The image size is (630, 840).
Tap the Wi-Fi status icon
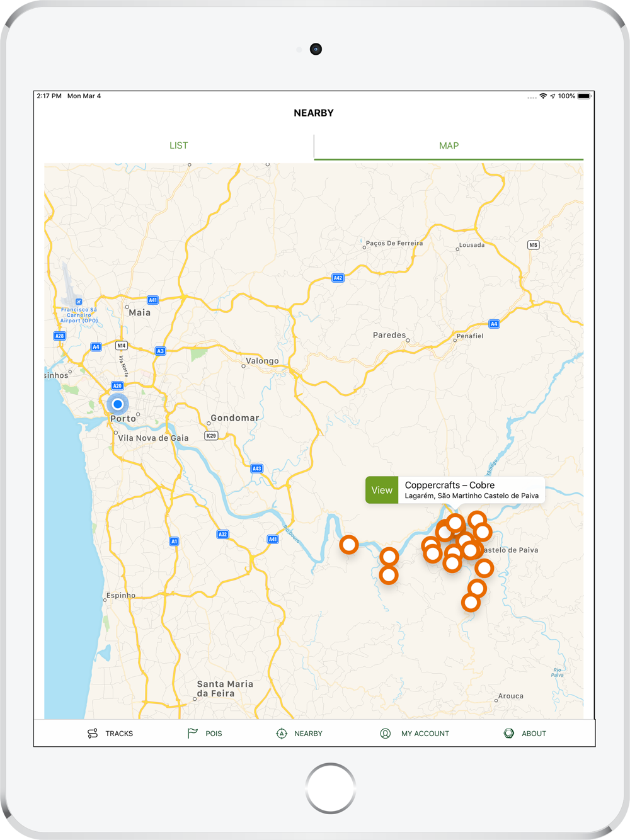point(543,96)
